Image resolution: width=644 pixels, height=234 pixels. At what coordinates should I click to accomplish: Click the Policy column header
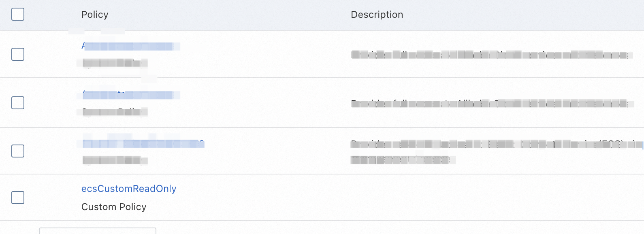95,15
